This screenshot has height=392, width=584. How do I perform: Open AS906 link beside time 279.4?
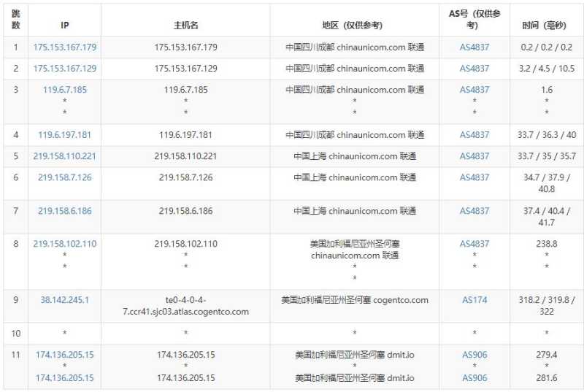coord(474,355)
